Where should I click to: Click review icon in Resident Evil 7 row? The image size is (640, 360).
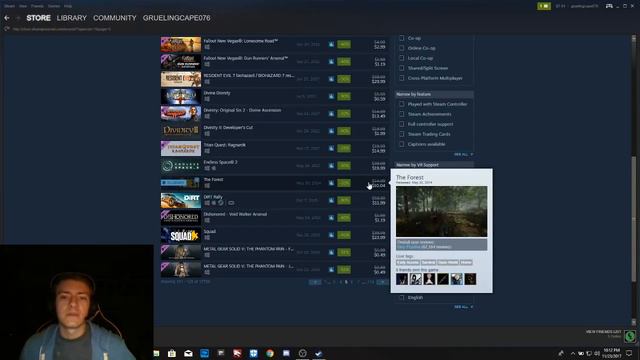[x=331, y=79]
